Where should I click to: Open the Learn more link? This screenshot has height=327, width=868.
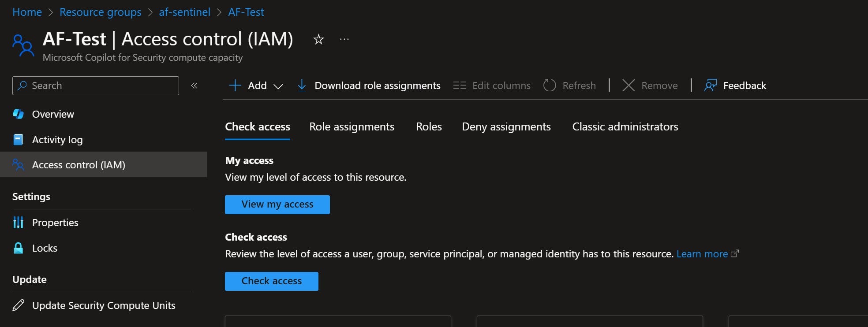click(702, 254)
